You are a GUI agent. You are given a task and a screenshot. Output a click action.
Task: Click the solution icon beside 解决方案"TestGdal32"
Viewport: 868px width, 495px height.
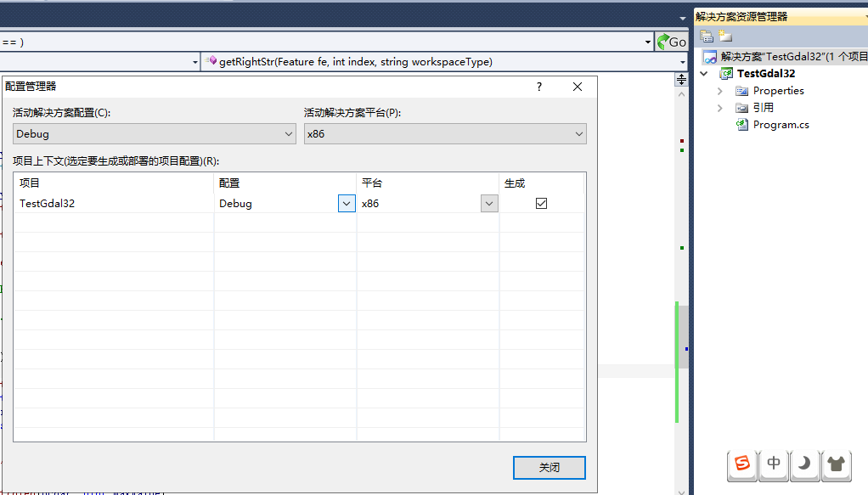(x=710, y=57)
